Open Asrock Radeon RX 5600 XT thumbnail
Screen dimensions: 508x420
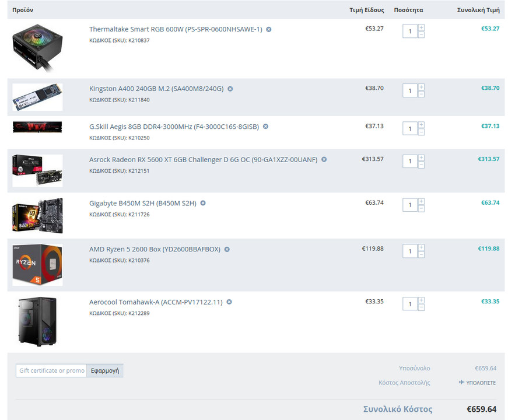pos(37,171)
